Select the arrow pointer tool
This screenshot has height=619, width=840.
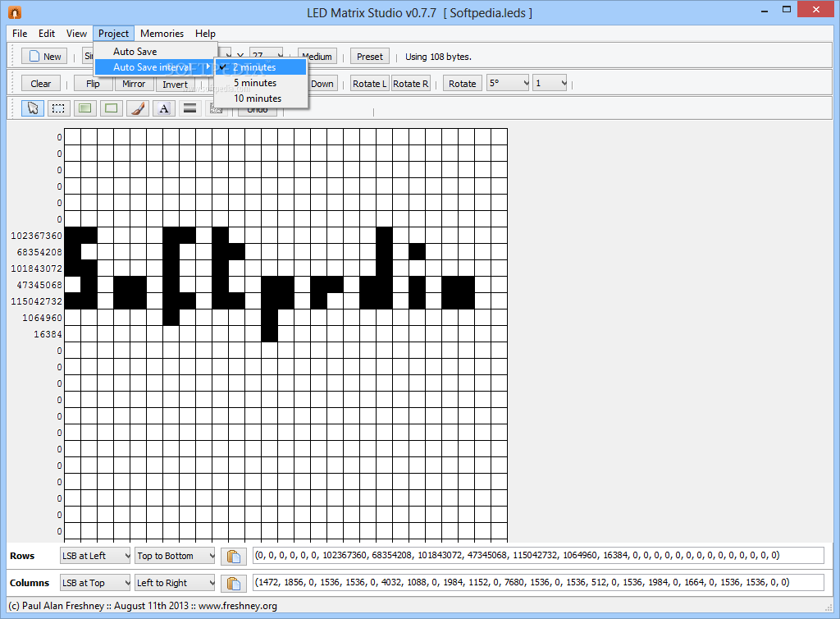pos(33,109)
